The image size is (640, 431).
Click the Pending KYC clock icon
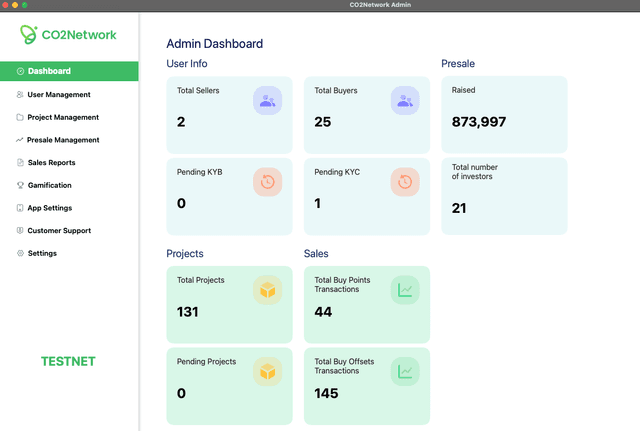404,181
